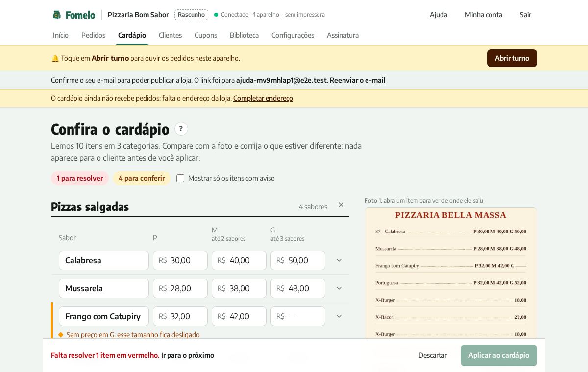This screenshot has width=588, height=372.
Task: Edit the Calabresa flavor name field
Action: click(x=104, y=260)
